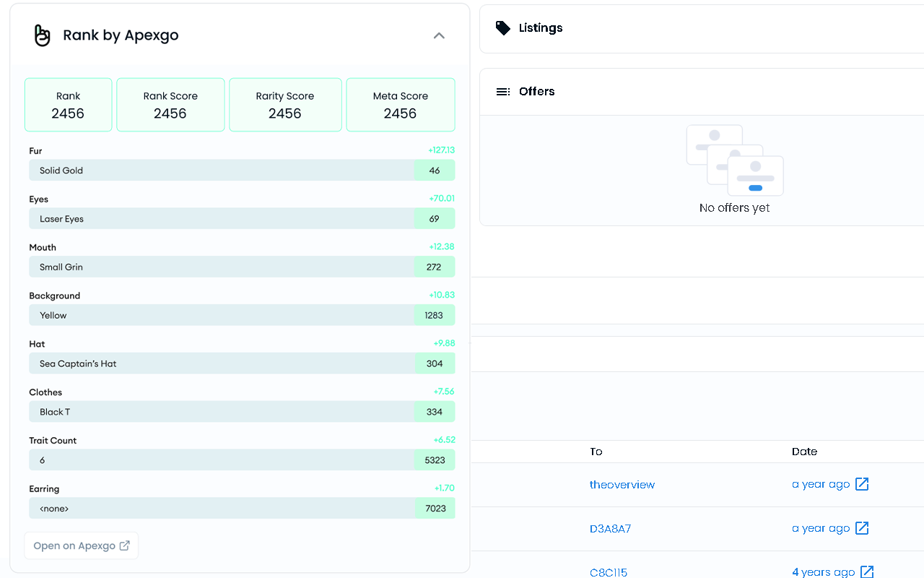The image size is (924, 578).
Task: Open external link for D3A8A7 transaction
Action: [862, 528]
